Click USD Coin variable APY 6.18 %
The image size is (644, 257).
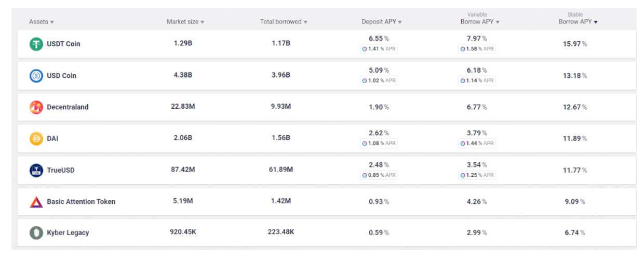pyautogui.click(x=477, y=70)
